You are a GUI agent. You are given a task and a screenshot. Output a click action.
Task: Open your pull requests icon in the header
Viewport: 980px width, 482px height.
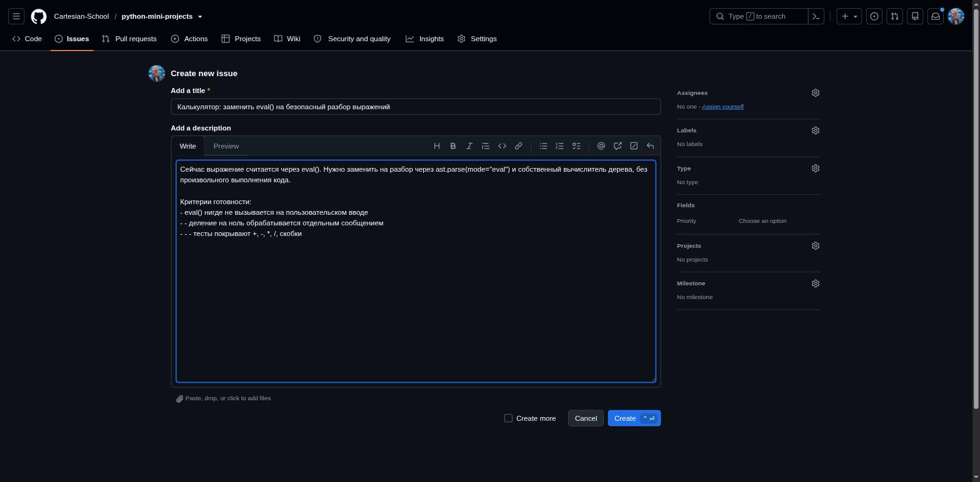(x=894, y=16)
